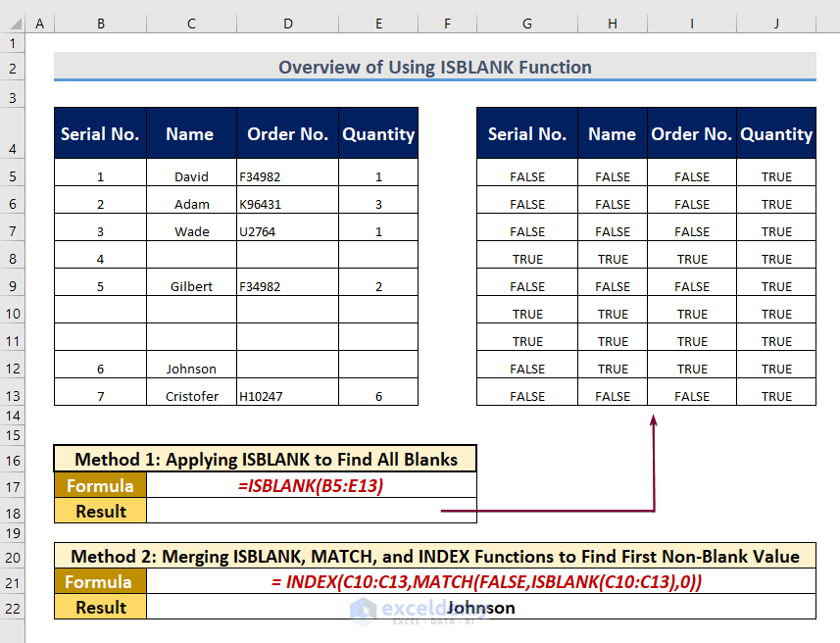Click the Method 2 heading cell
840x643 pixels.
[435, 556]
